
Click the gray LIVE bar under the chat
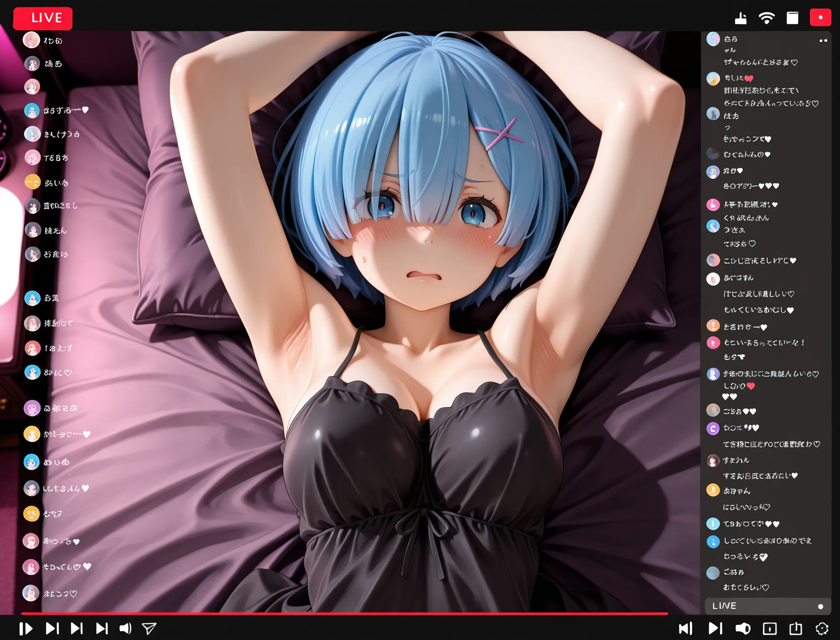[x=767, y=606]
